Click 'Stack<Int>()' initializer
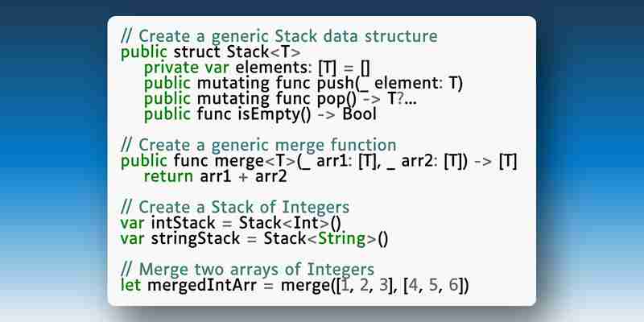 point(290,223)
